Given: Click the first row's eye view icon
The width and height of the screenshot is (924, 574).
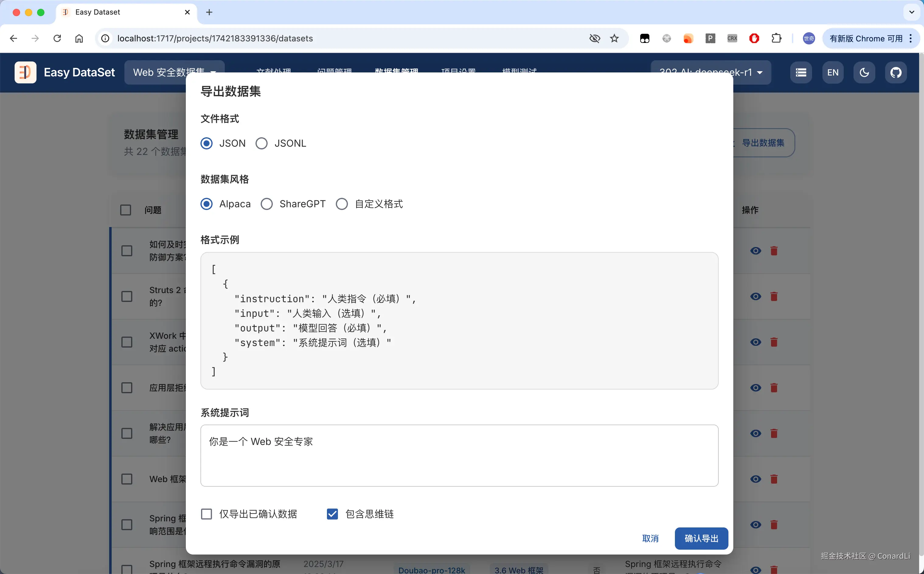Looking at the screenshot, I should coord(756,250).
